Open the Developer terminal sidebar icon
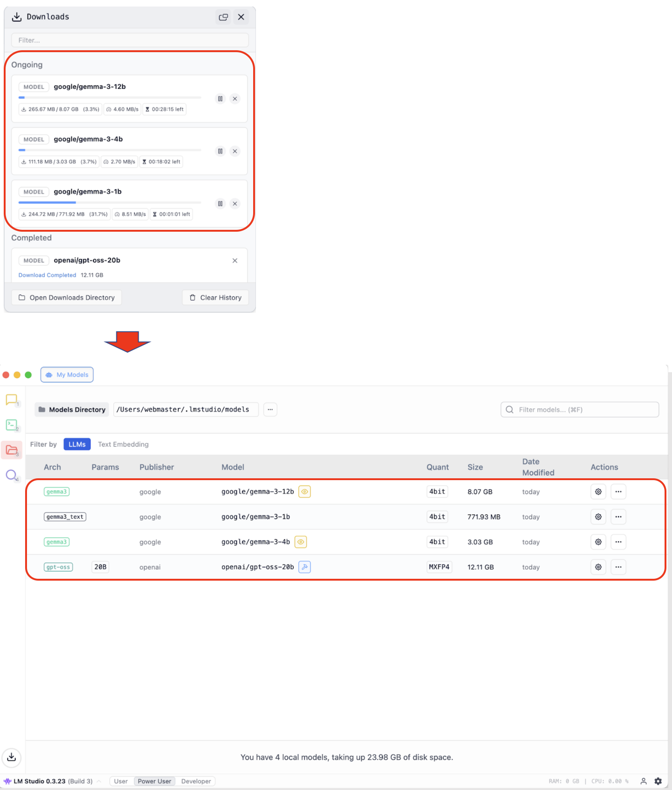Screen dimensions: 672x790 pos(12,425)
